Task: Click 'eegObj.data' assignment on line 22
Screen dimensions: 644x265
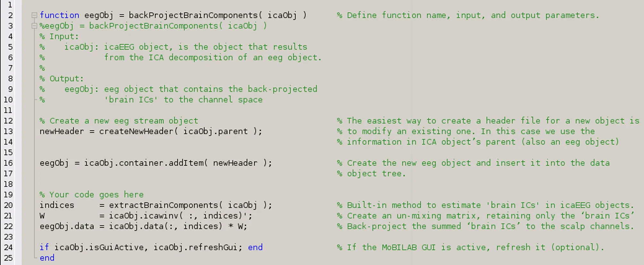Action: click(67, 226)
